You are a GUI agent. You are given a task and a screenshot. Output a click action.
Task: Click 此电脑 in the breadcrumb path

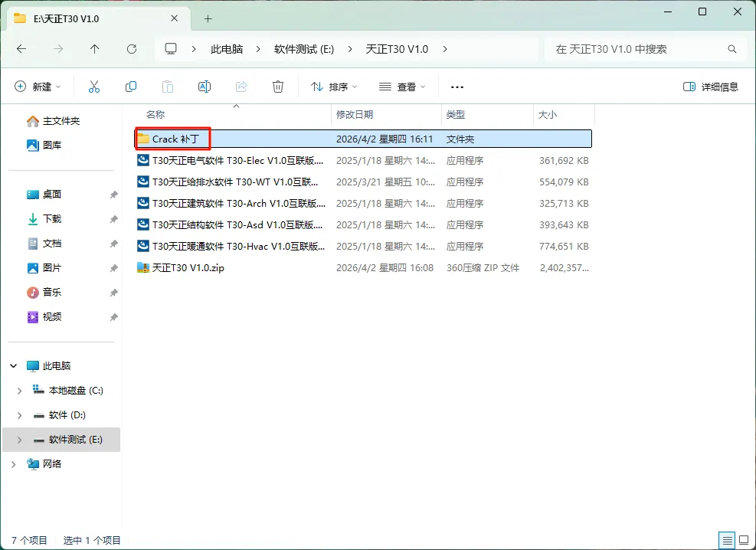227,49
